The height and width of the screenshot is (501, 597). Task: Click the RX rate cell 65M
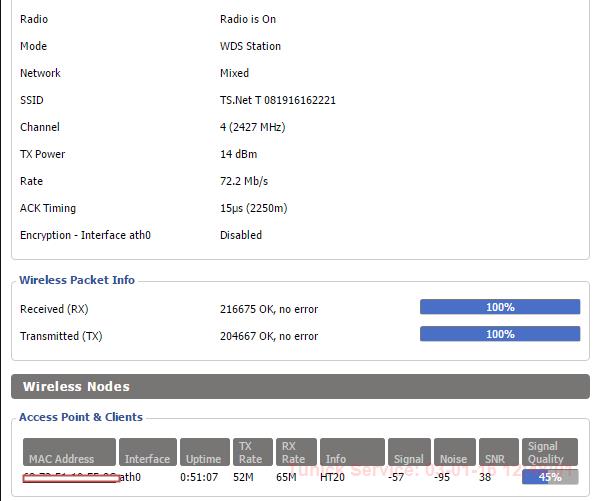pyautogui.click(x=286, y=477)
